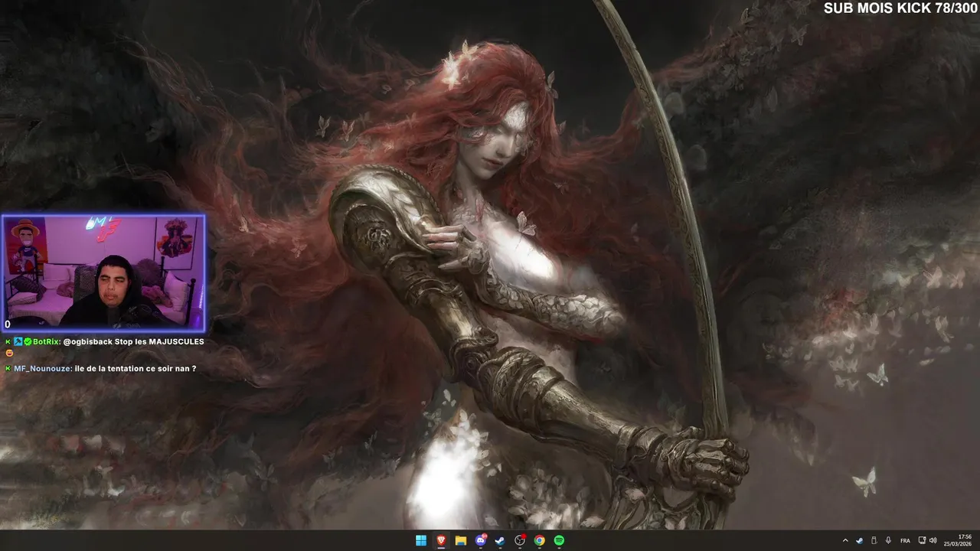This screenshot has height=551, width=980.
Task: Click the BotRix username in chat
Action: click(46, 341)
